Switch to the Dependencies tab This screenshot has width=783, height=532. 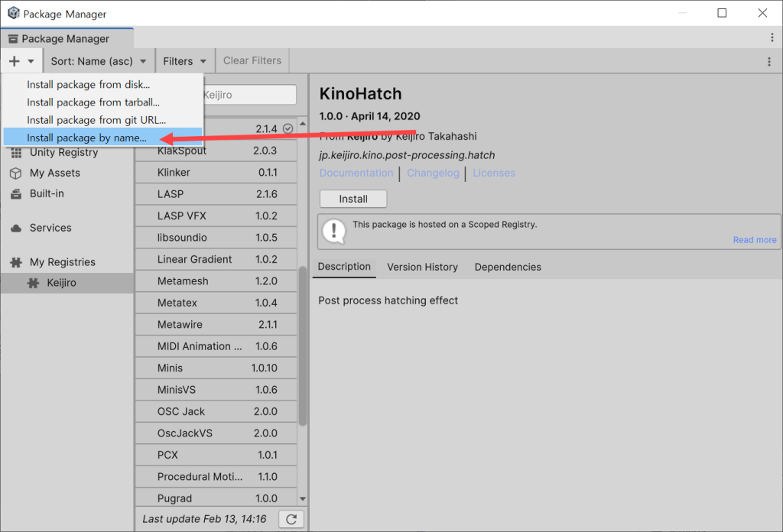tap(507, 267)
